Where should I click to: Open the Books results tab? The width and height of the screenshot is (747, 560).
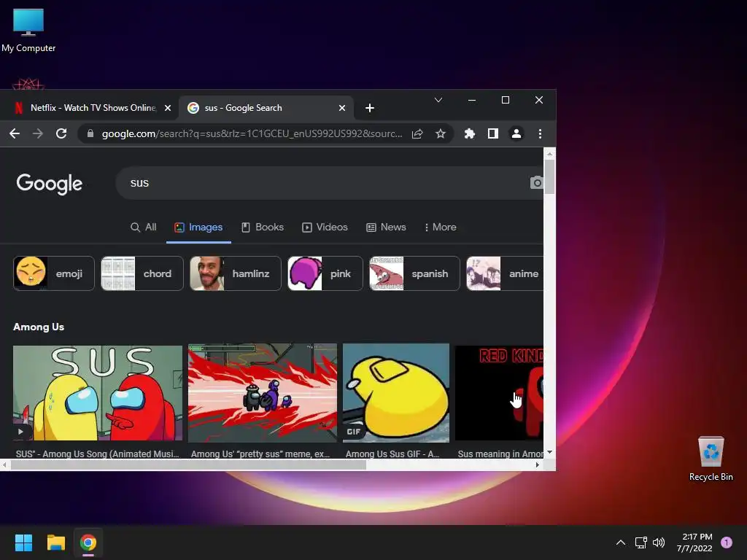pyautogui.click(x=263, y=227)
